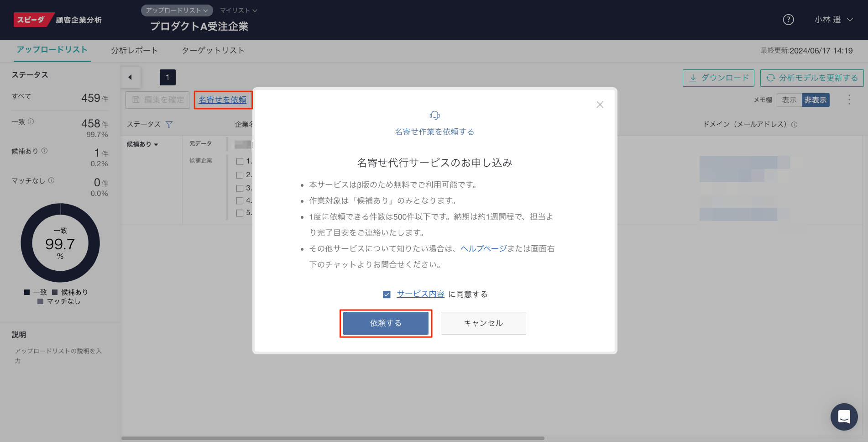This screenshot has height=442, width=868.
Task: Open the three-dot more options menu
Action: tap(849, 100)
